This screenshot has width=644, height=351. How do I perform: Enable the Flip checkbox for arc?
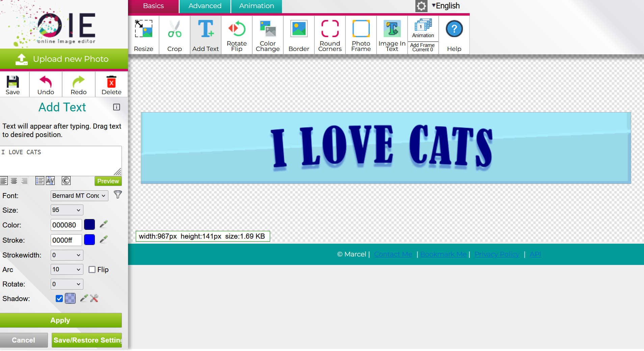point(92,270)
